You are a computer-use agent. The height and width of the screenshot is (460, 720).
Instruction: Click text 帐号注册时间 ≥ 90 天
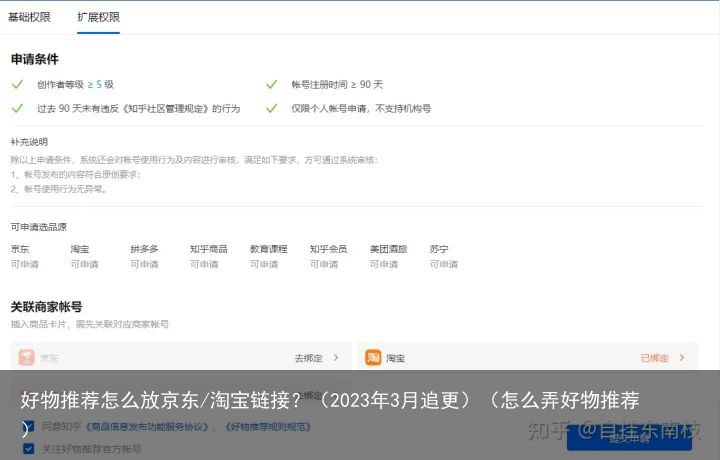tap(337, 84)
